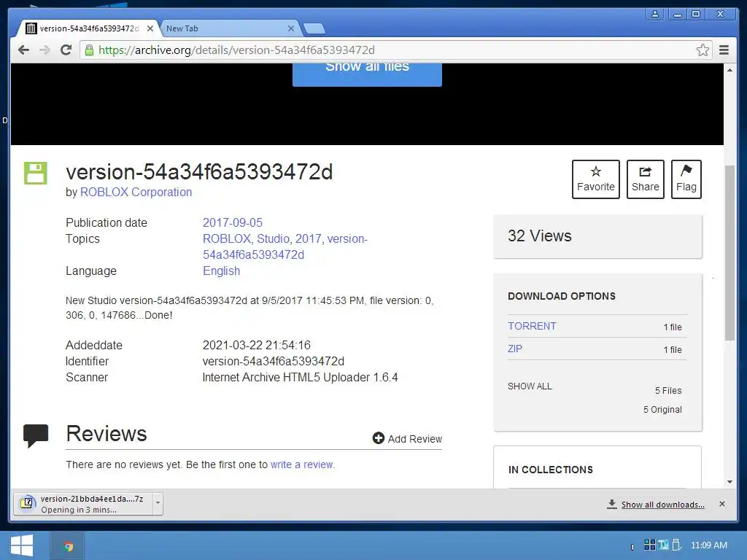Click SHOW ALL download options

(530, 386)
